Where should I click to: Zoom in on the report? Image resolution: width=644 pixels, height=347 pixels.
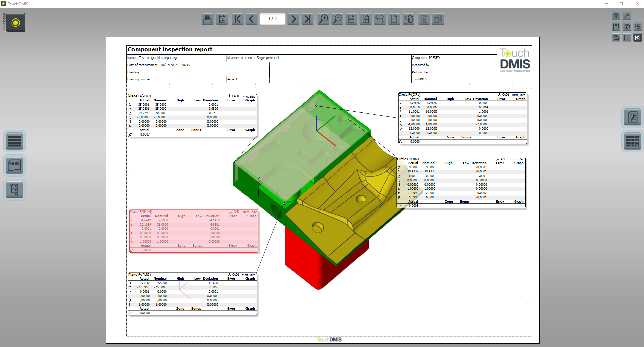coord(323,19)
